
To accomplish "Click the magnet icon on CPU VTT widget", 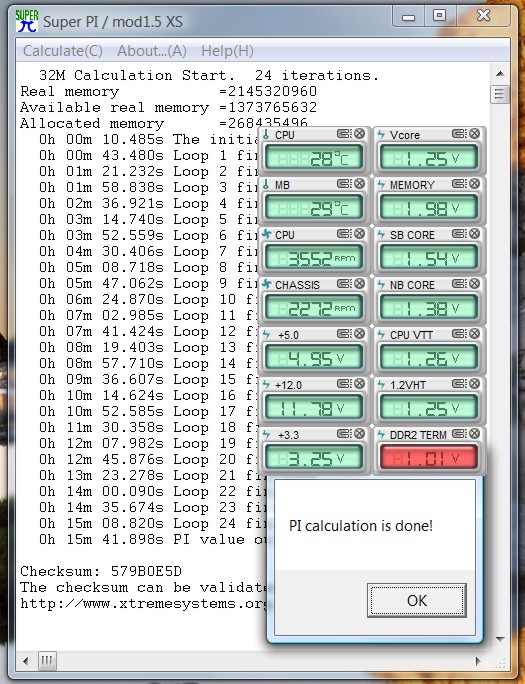I will pyautogui.click(x=460, y=334).
